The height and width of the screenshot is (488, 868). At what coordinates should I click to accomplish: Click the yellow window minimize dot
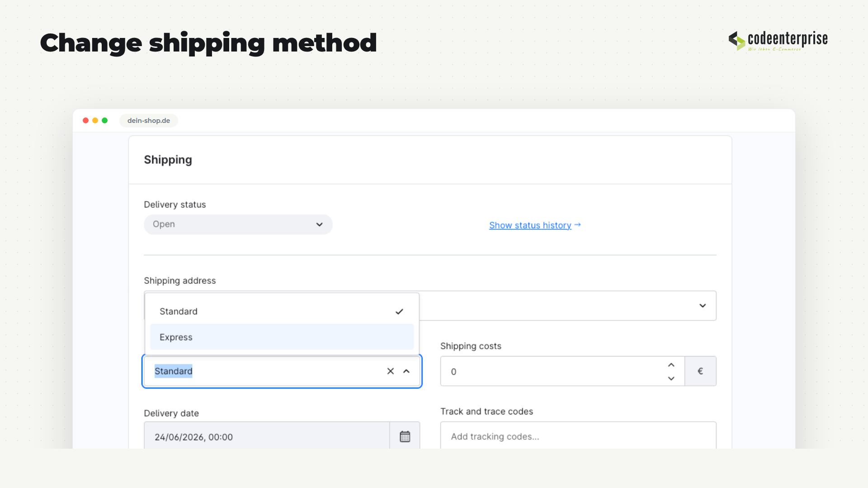(95, 121)
